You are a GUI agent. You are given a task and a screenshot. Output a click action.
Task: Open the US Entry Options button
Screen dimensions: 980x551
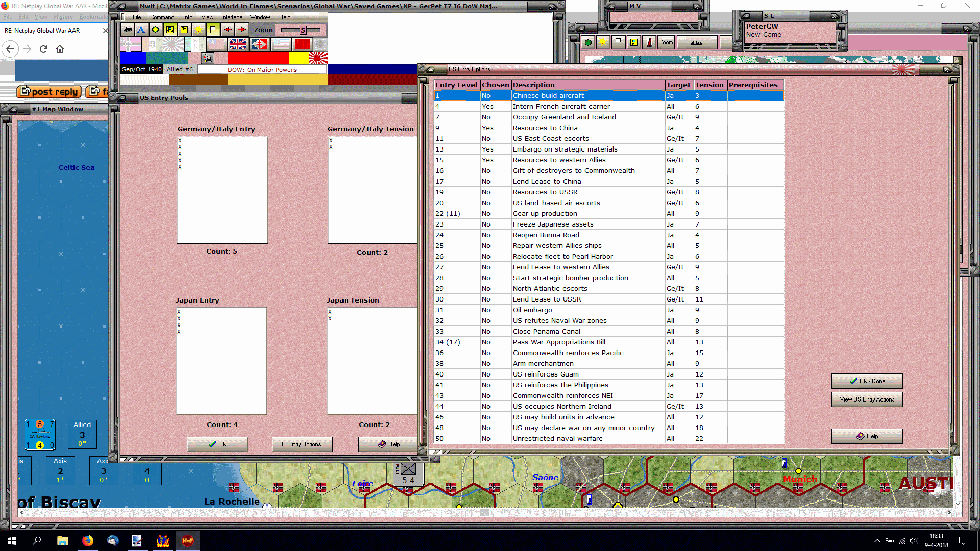click(x=302, y=444)
